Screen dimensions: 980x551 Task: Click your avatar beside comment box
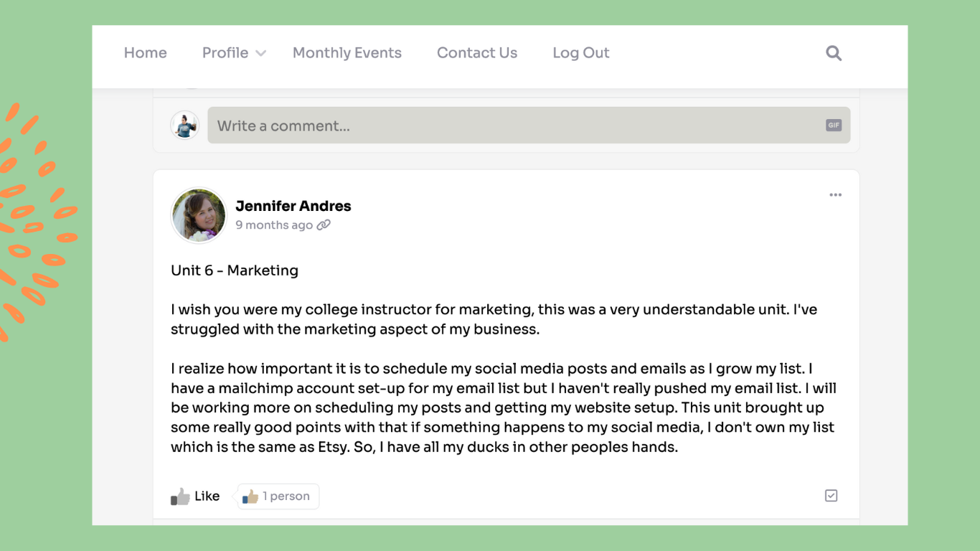[x=184, y=126]
